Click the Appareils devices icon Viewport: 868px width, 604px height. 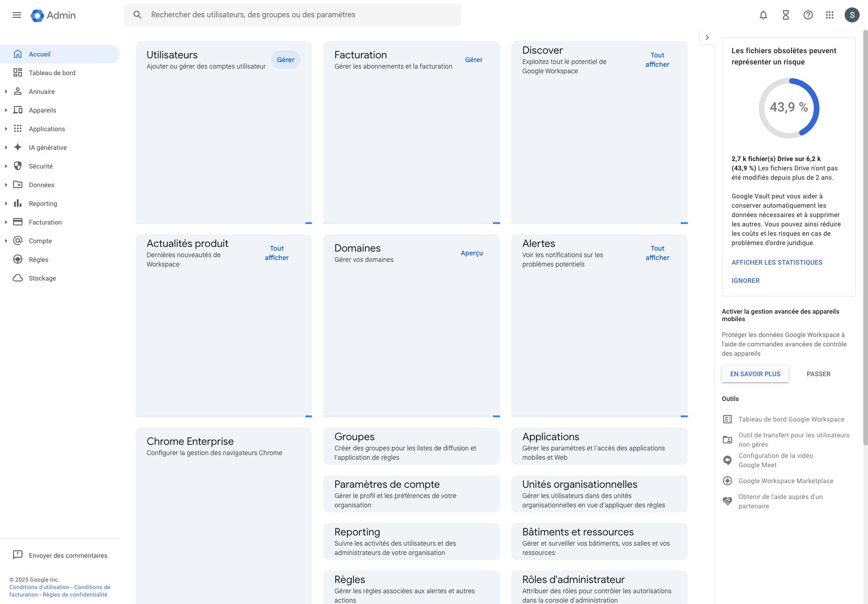(18, 110)
